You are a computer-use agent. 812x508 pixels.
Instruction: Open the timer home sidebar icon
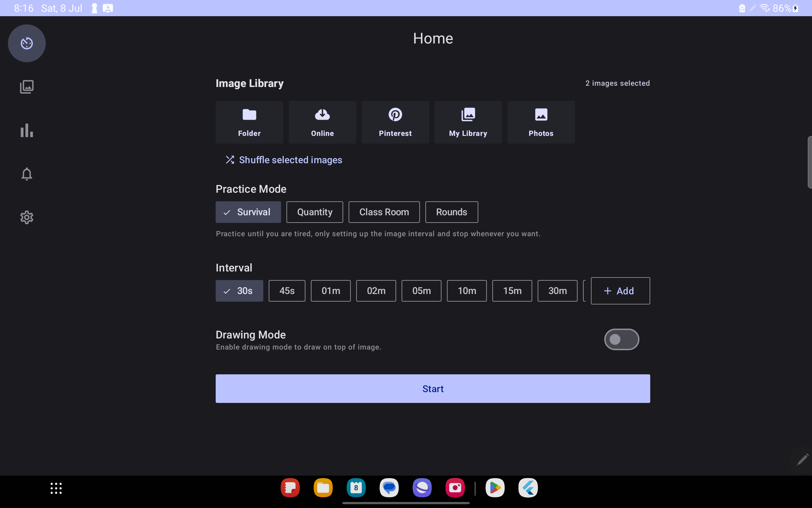(27, 43)
